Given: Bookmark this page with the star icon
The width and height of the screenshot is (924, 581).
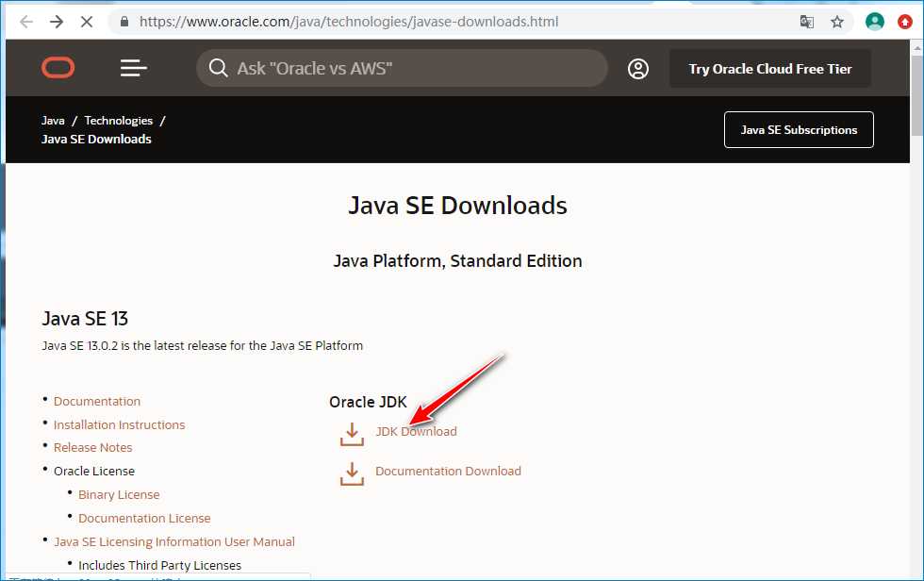Looking at the screenshot, I should coord(837,22).
